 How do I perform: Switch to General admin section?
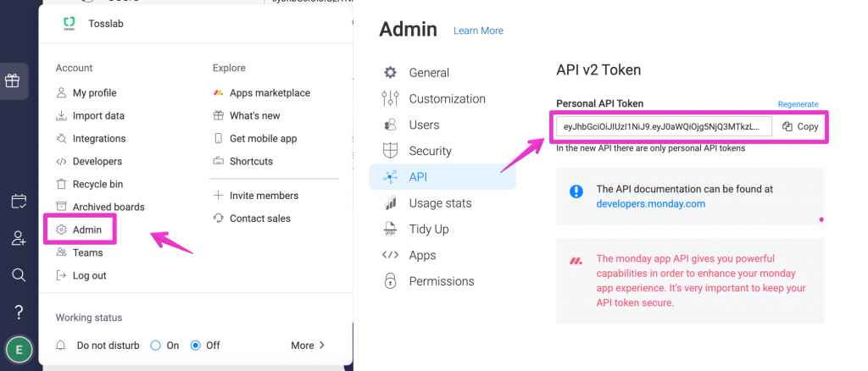(429, 73)
